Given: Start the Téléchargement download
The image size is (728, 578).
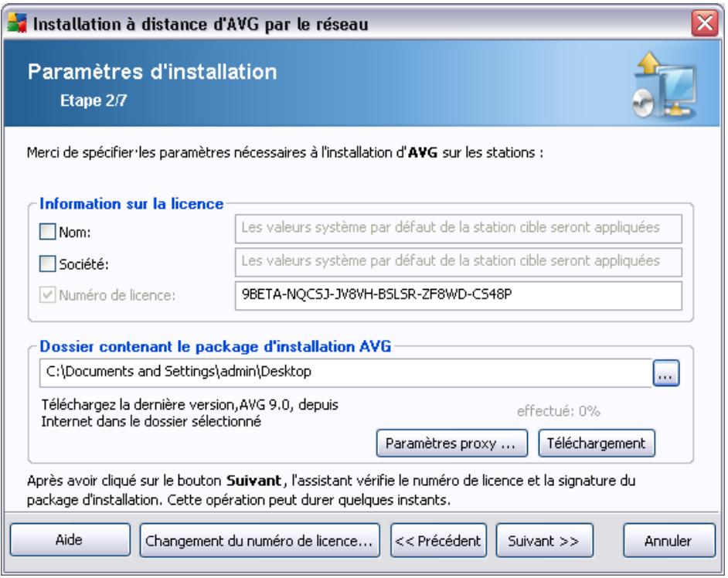Looking at the screenshot, I should tap(597, 444).
